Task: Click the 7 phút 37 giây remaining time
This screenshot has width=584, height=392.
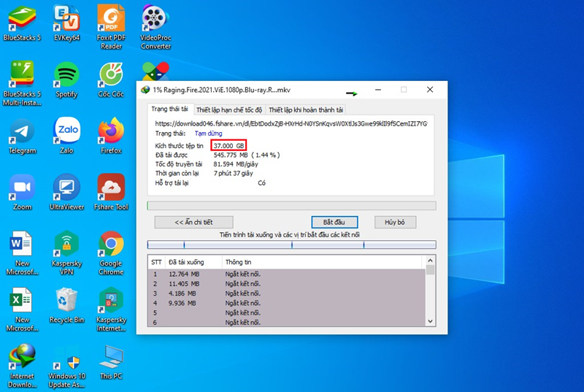Action: (x=234, y=174)
